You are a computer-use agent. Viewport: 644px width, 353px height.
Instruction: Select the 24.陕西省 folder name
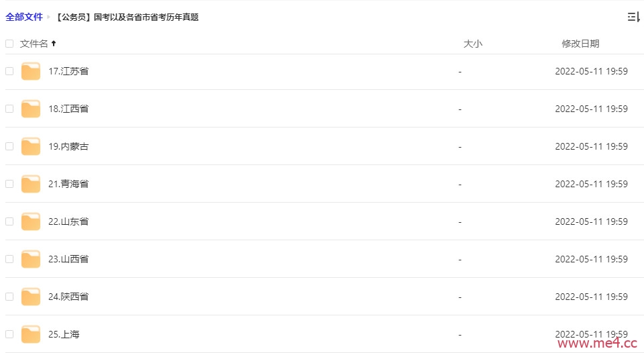point(68,297)
